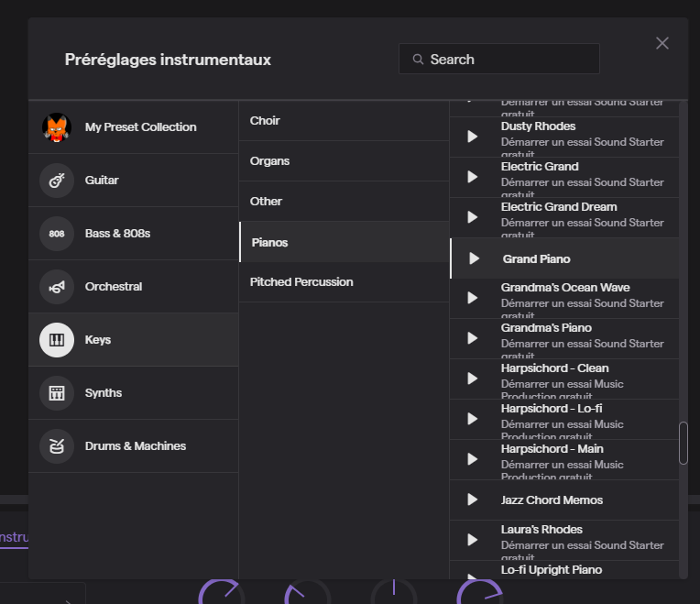The height and width of the screenshot is (604, 700).
Task: Click the My Preset Collection avatar icon
Action: [x=57, y=127]
